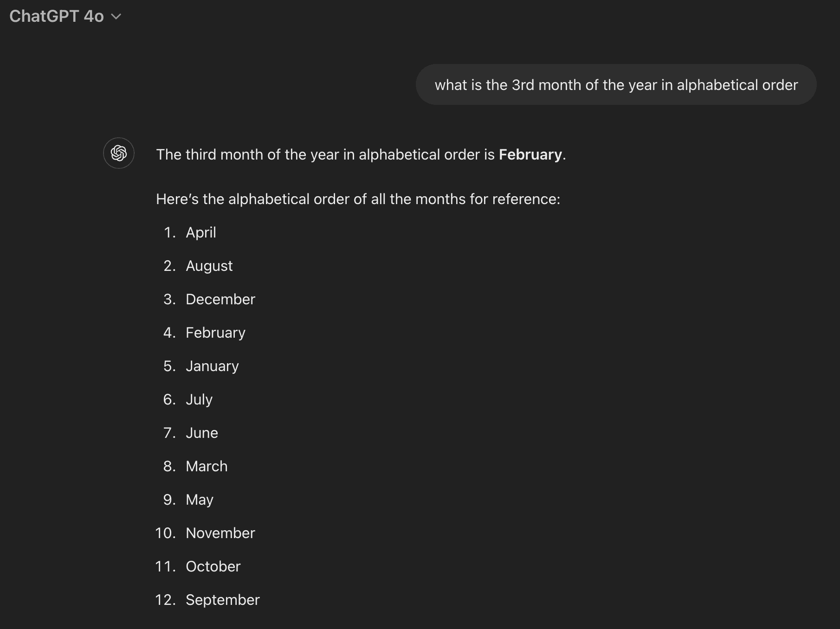Screen dimensions: 840x629
Task: Click May in the list
Action: point(200,500)
